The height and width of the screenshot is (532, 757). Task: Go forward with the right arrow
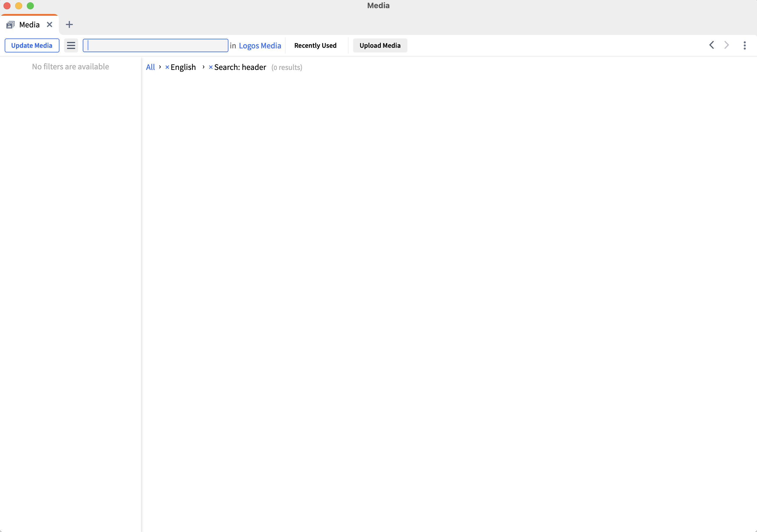pyautogui.click(x=726, y=45)
